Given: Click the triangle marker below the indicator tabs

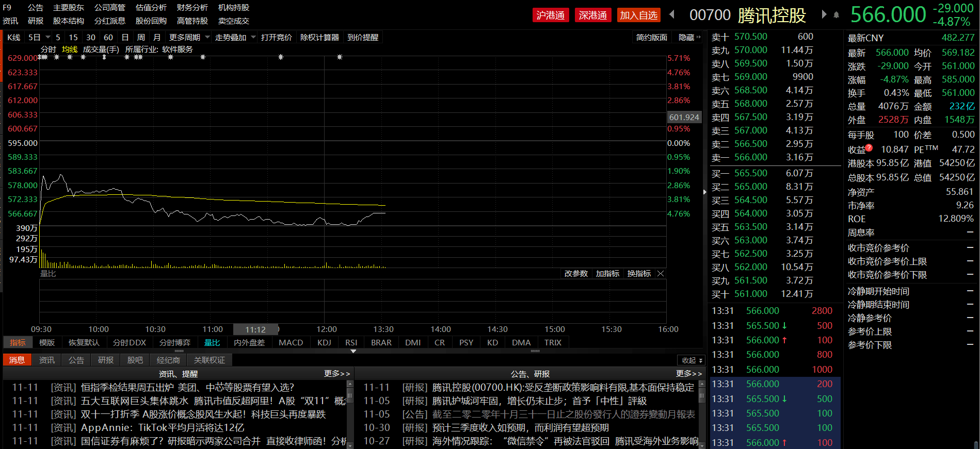Looking at the screenshot, I should (x=354, y=351).
